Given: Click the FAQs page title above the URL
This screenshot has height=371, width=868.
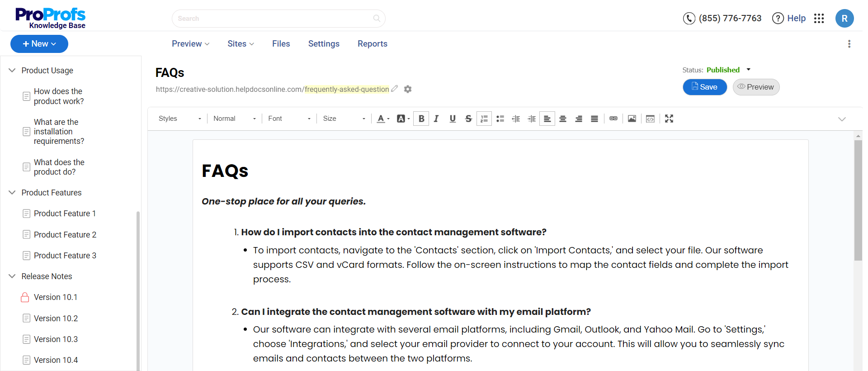Looking at the screenshot, I should [170, 73].
